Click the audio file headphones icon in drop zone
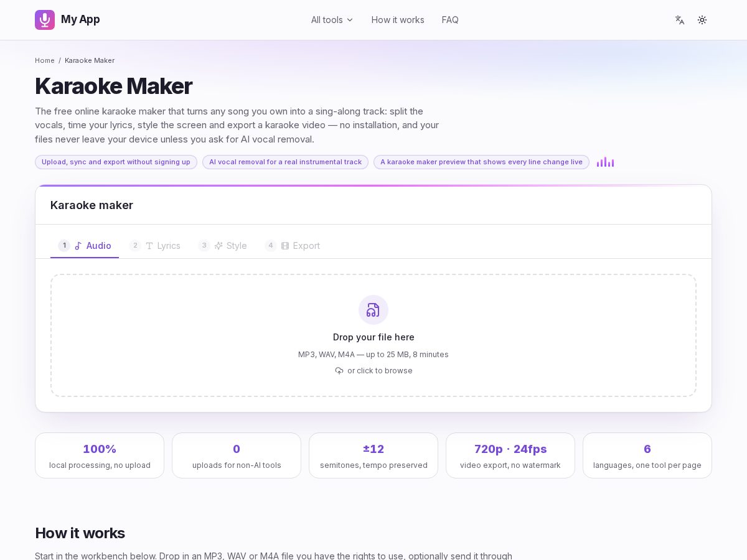The height and width of the screenshot is (560, 747). click(x=374, y=310)
